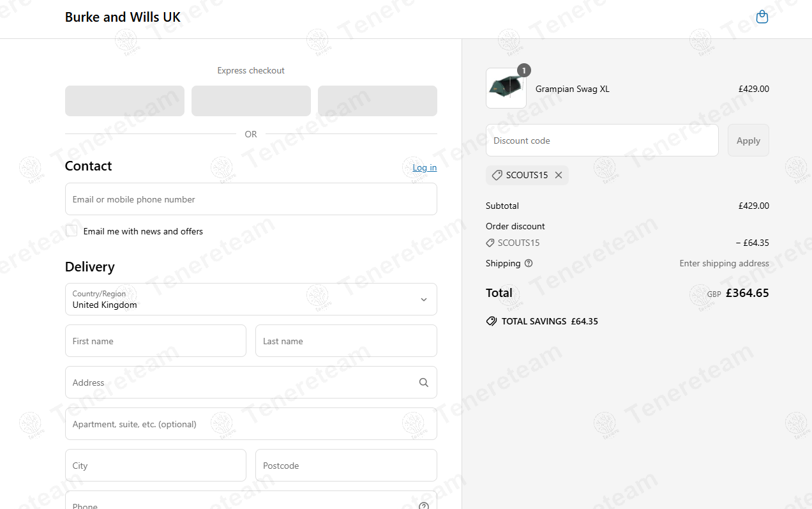Click the £429.00 subtotal value
The image size is (812, 509).
[x=754, y=206]
